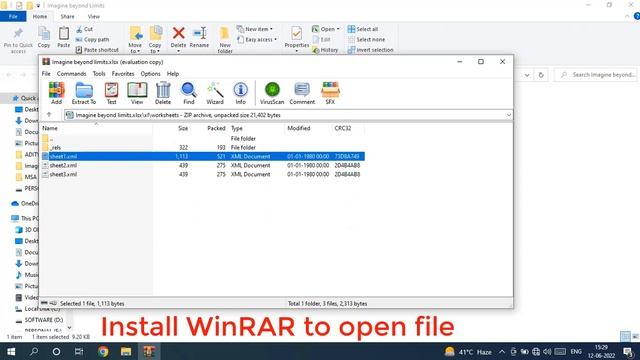Click the Add icon in WinRAR toolbar

click(x=56, y=93)
